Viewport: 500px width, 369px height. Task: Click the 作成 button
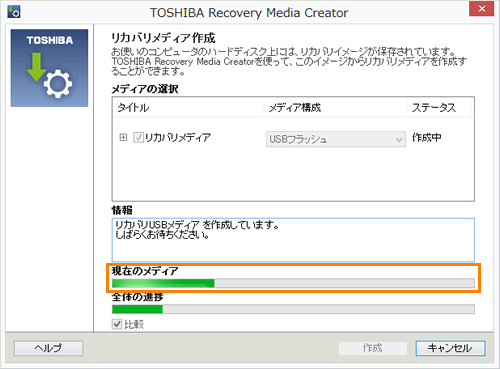coord(373,348)
